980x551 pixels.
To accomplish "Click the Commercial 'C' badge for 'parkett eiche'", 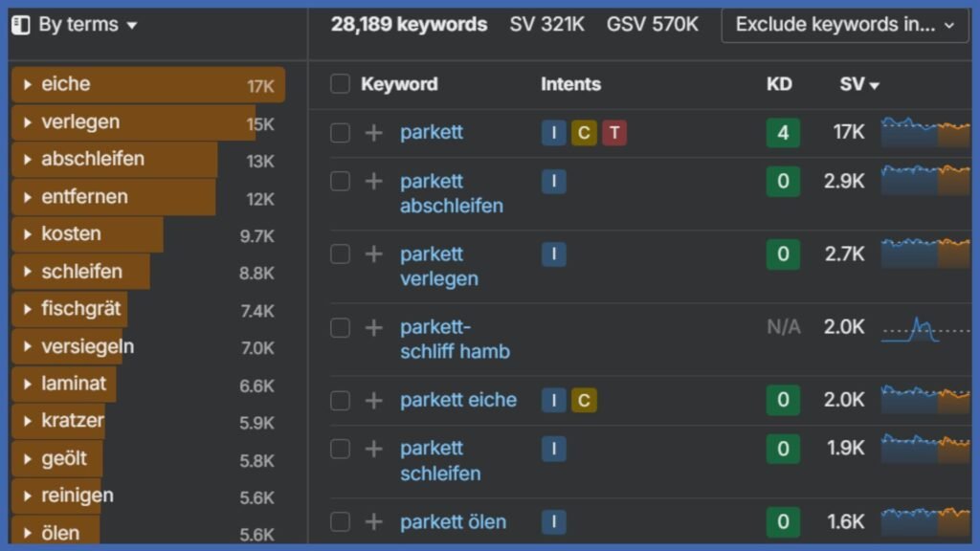I will tap(584, 400).
